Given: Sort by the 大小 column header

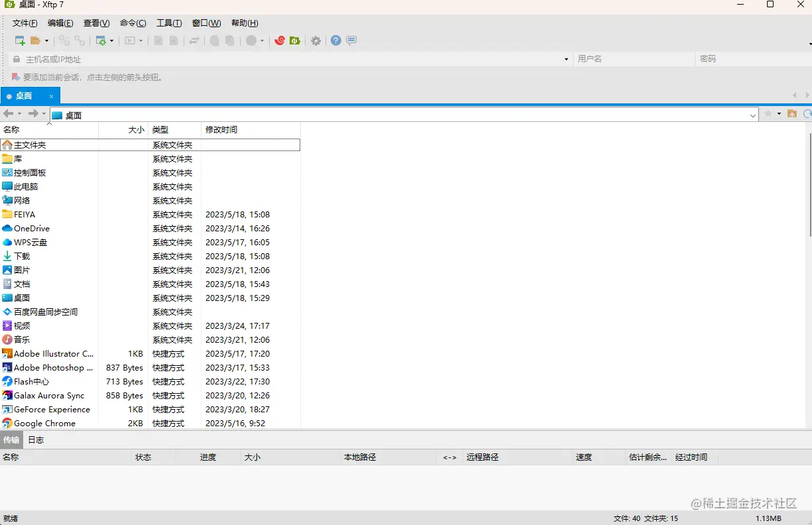Looking at the screenshot, I should pos(123,129).
